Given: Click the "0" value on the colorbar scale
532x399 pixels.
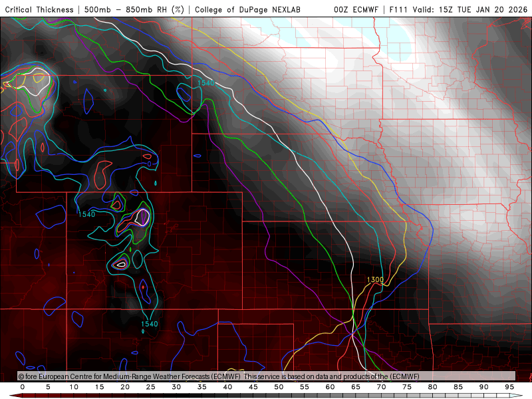Looking at the screenshot, I should pyautogui.click(x=23, y=387).
